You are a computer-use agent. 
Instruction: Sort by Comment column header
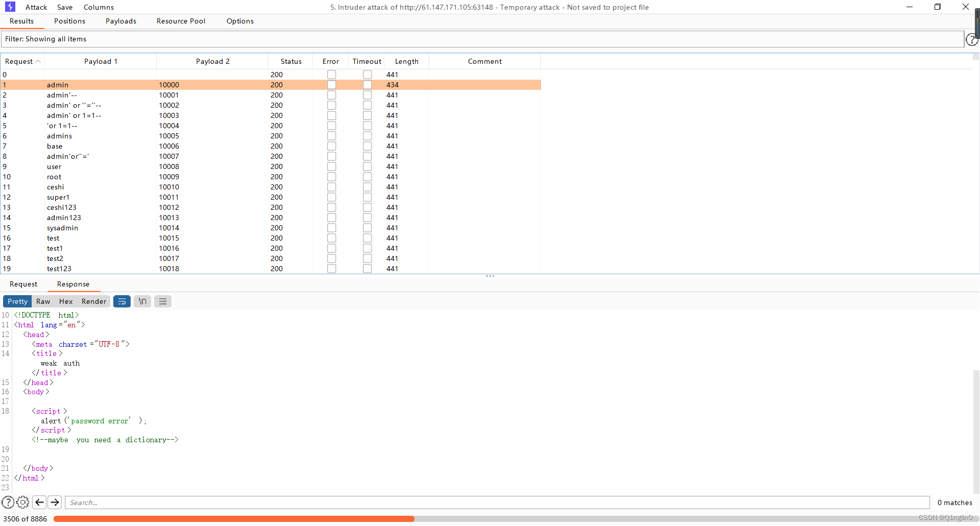485,61
